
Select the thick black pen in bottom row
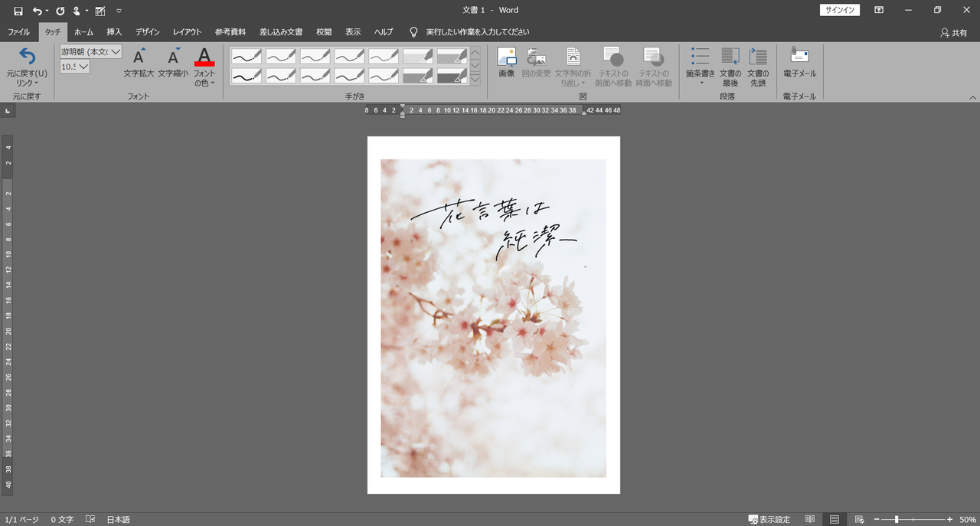click(x=247, y=75)
